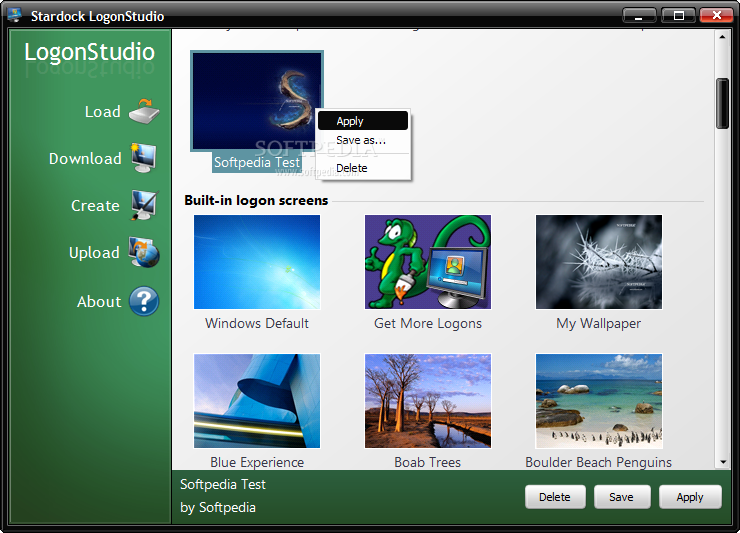Click the LogonStudio logo title in sidebar
The image size is (740, 533).
[x=90, y=52]
